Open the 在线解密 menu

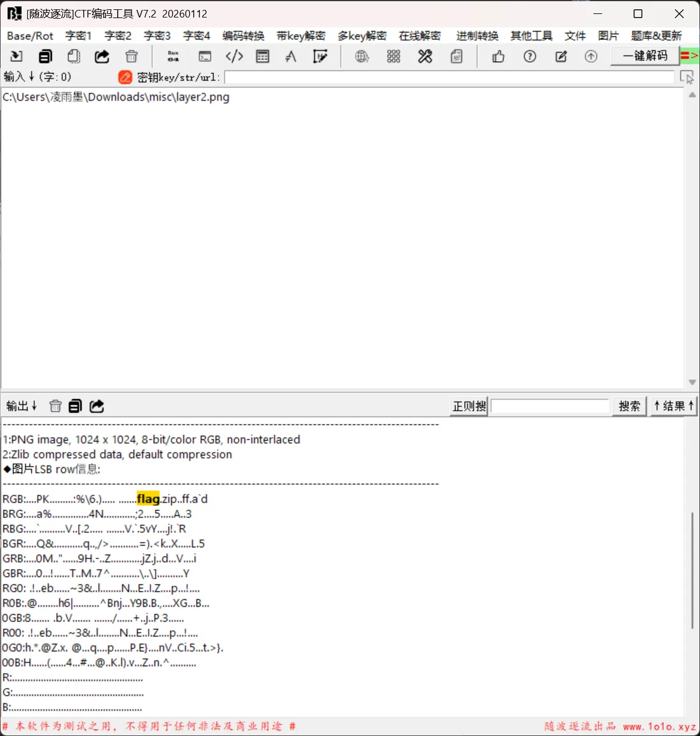tap(420, 36)
